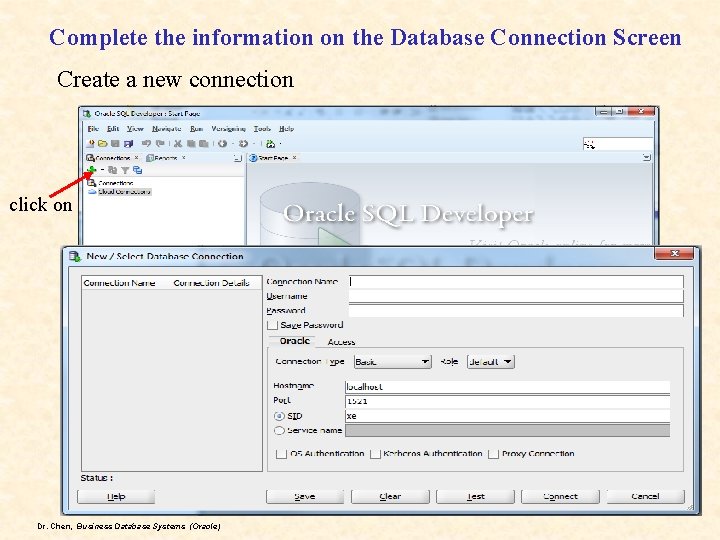720x540 pixels.
Task: Open the View menu
Action: click(135, 129)
